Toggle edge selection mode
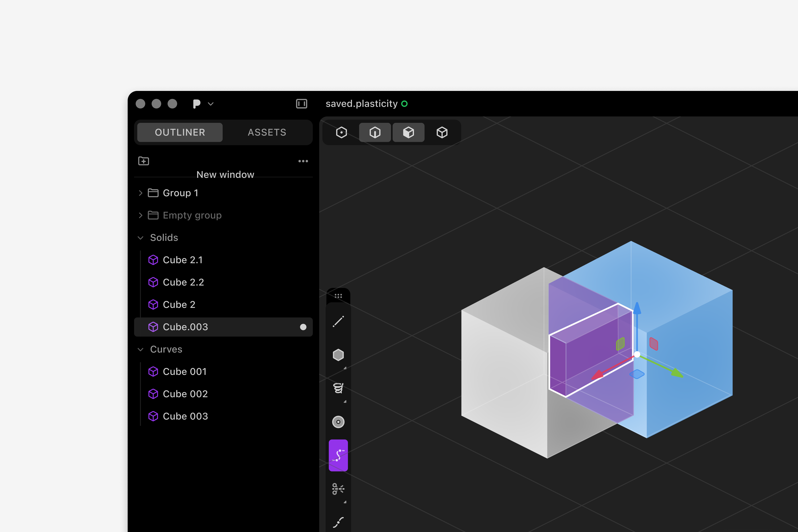 pyautogui.click(x=375, y=132)
